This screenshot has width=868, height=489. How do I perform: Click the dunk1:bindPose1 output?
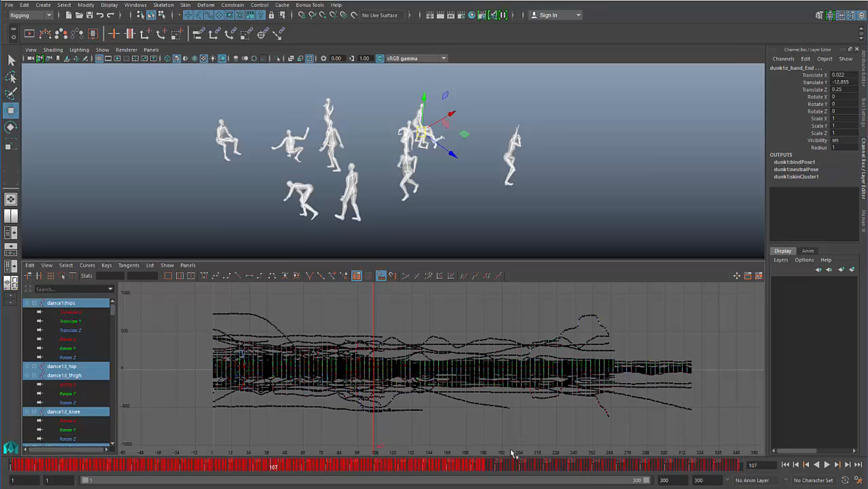(x=794, y=162)
